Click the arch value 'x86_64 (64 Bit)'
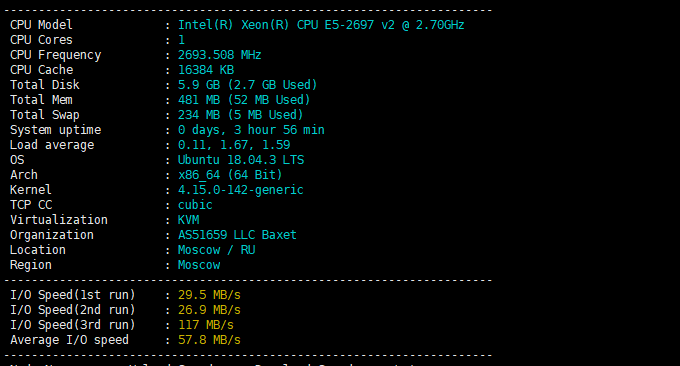Screen dimensions: 680x366 click(230, 175)
